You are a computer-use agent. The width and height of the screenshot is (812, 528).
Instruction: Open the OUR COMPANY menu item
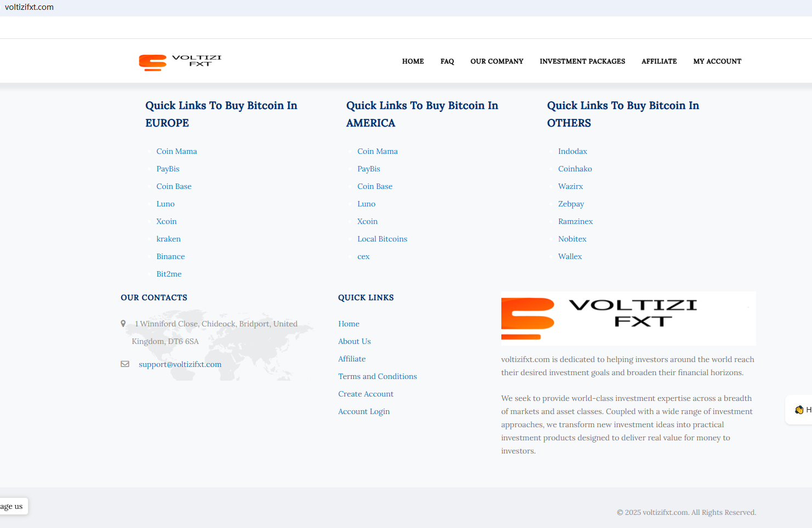coord(497,61)
